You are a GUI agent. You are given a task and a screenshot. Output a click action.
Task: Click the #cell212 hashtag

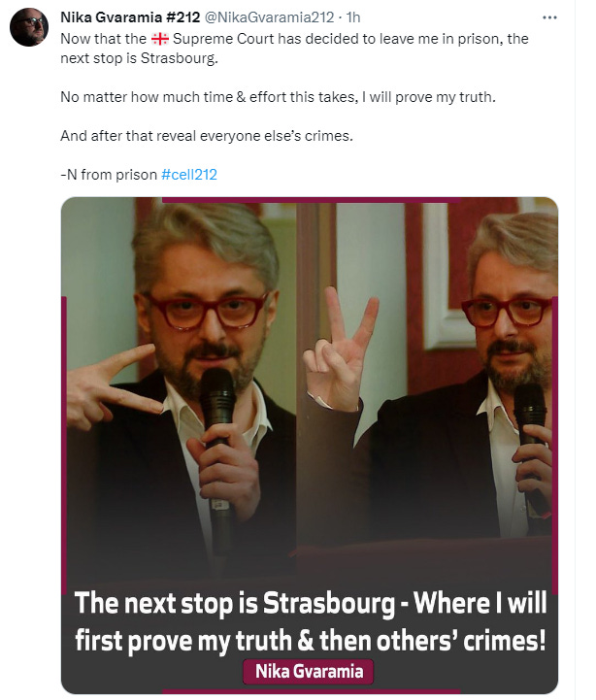pos(189,174)
